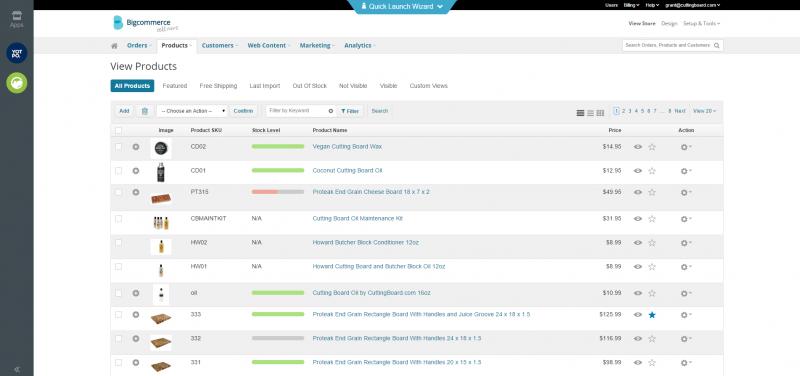Switch to the Out Of Stock tab
The width and height of the screenshot is (800, 376).
click(309, 86)
